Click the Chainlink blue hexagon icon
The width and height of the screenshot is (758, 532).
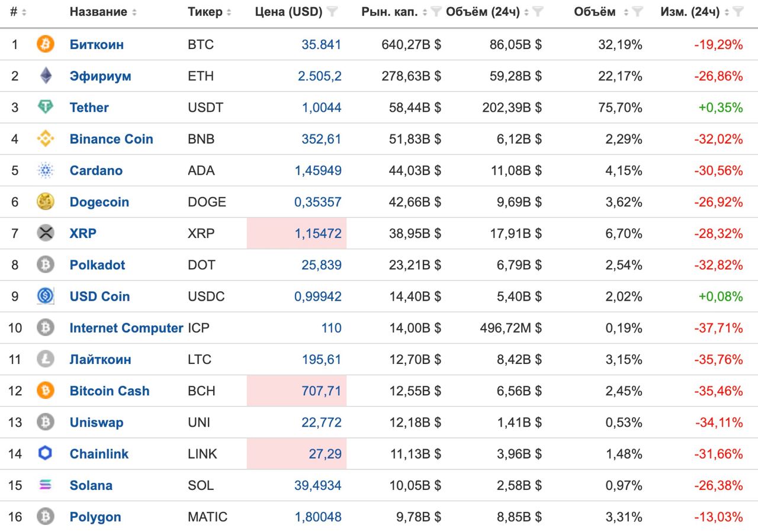[45, 453]
